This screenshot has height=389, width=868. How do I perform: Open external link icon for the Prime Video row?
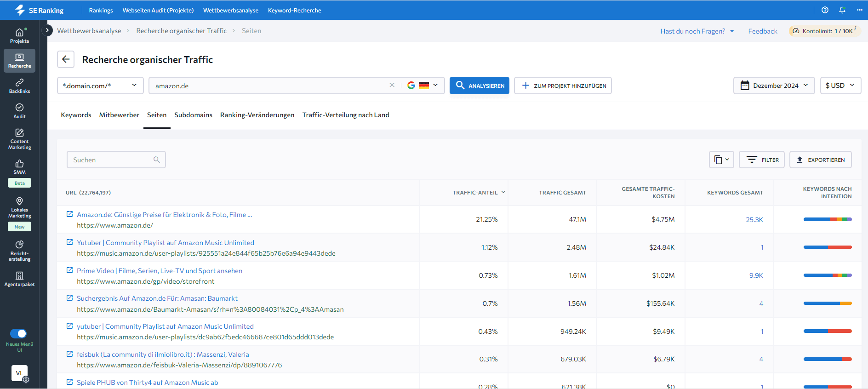(69, 270)
